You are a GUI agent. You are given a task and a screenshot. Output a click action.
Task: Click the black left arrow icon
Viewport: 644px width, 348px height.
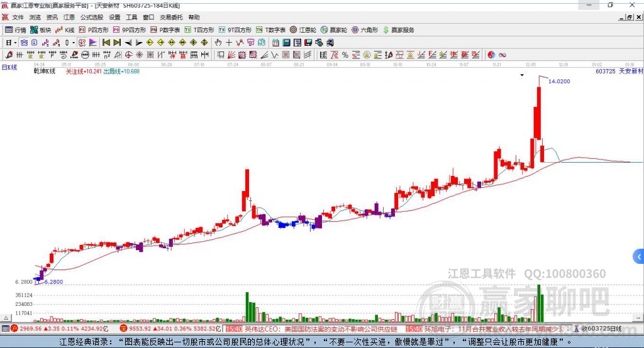[128, 43]
